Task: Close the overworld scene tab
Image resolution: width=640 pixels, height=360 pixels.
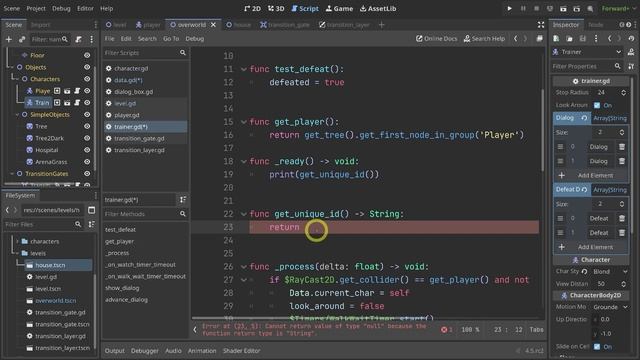Action: point(213,25)
